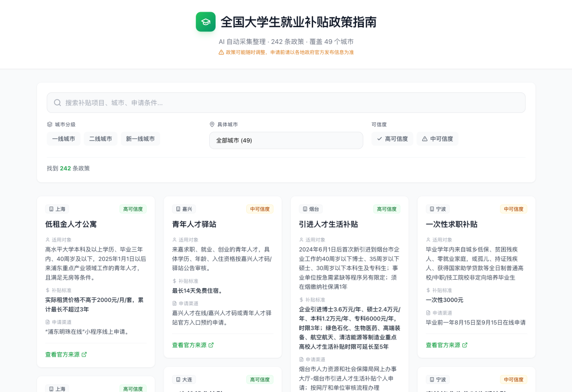Viewport: 572px width, 392px height.
Task: Click the page title 全国大学生就业补贴政策指南
Action: coord(298,22)
